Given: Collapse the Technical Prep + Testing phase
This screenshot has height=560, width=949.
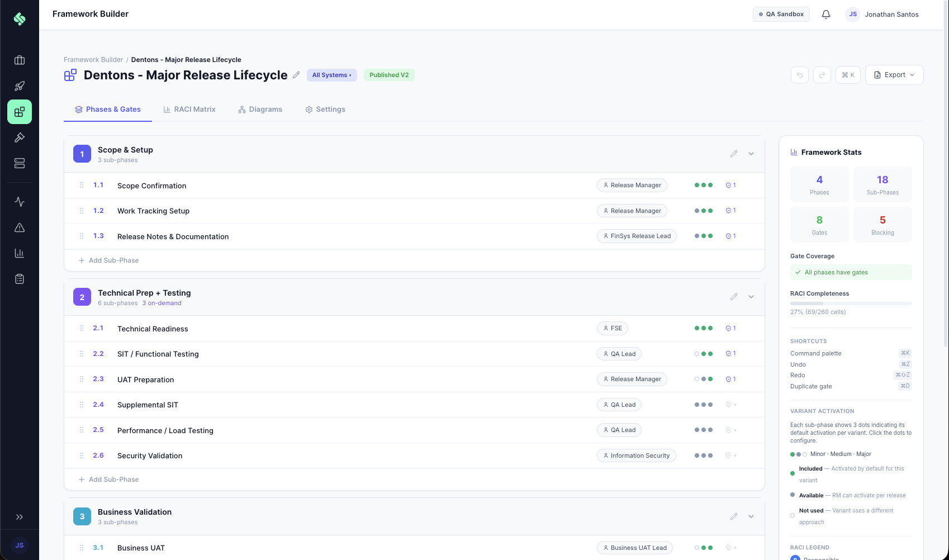Looking at the screenshot, I should point(751,297).
